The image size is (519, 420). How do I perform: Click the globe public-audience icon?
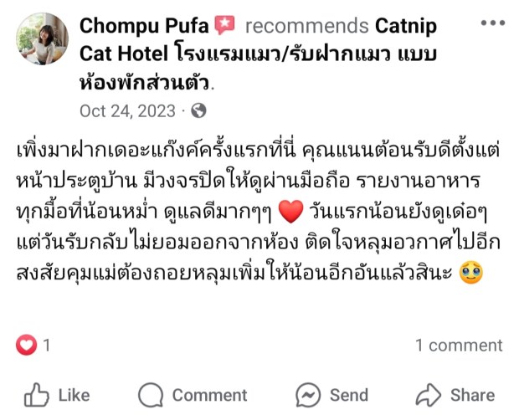[198, 110]
